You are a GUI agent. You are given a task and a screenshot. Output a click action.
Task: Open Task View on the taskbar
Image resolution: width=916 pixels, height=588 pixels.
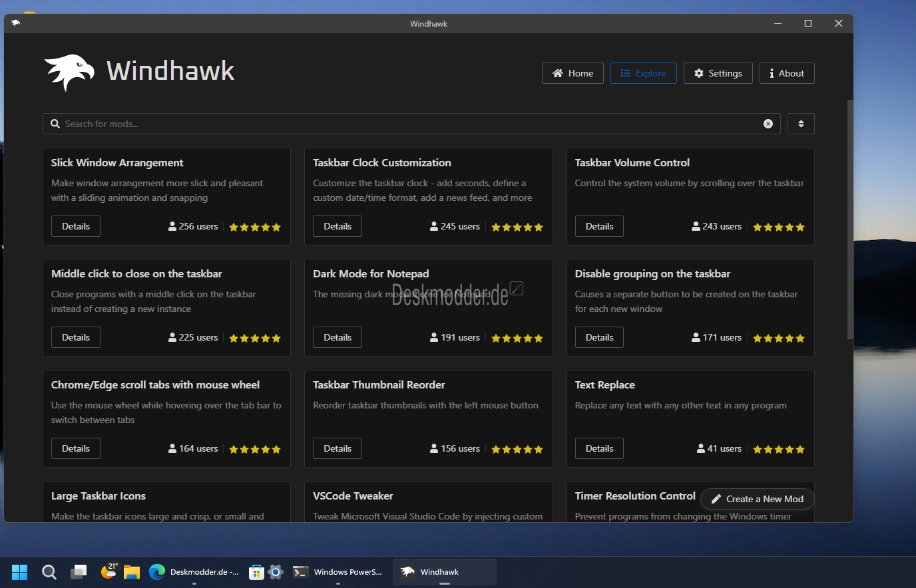pos(79,572)
